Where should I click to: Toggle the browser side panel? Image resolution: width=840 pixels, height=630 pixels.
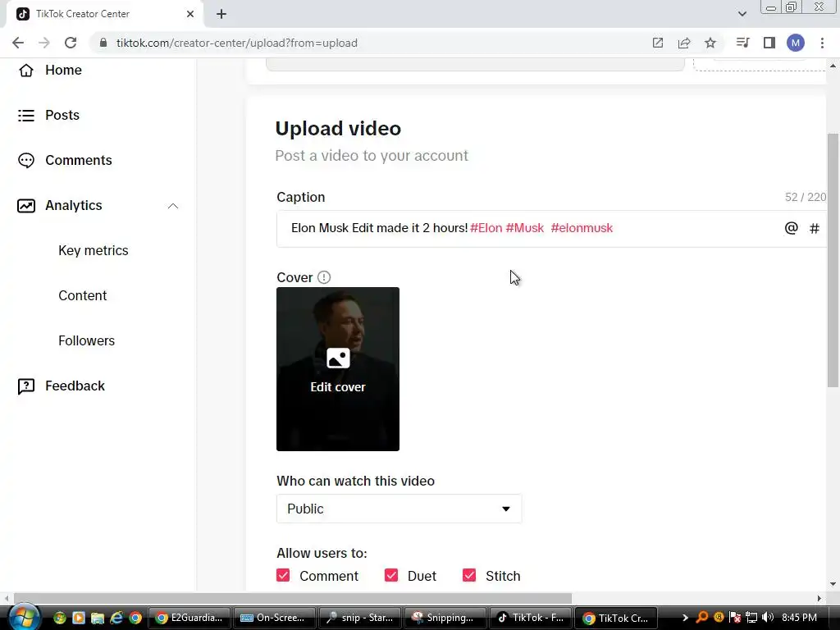pyautogui.click(x=769, y=43)
